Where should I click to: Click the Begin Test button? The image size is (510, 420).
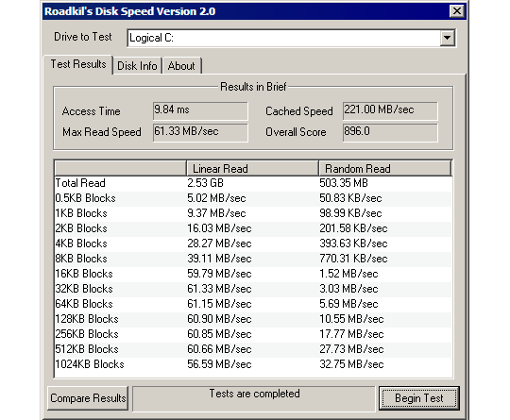(x=419, y=398)
